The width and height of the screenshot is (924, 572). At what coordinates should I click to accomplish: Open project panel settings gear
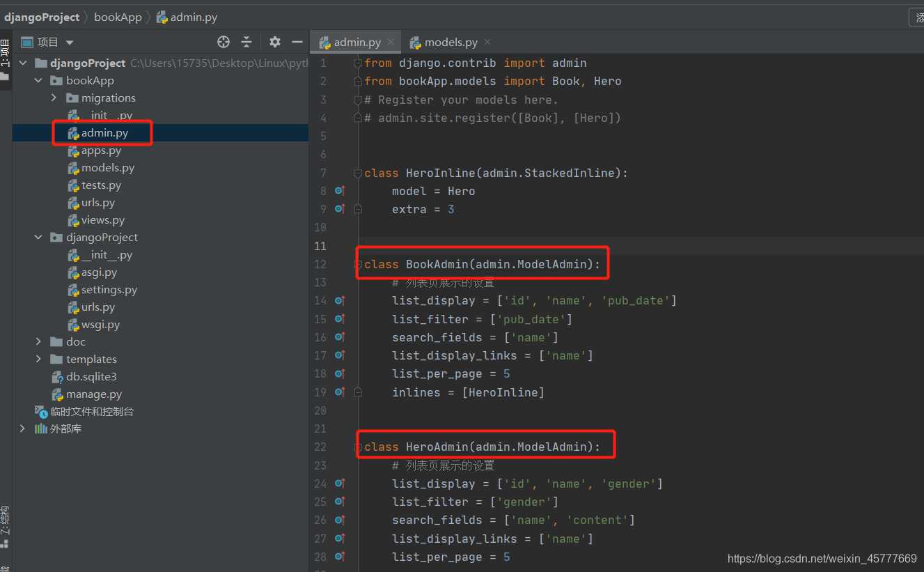pyautogui.click(x=275, y=42)
